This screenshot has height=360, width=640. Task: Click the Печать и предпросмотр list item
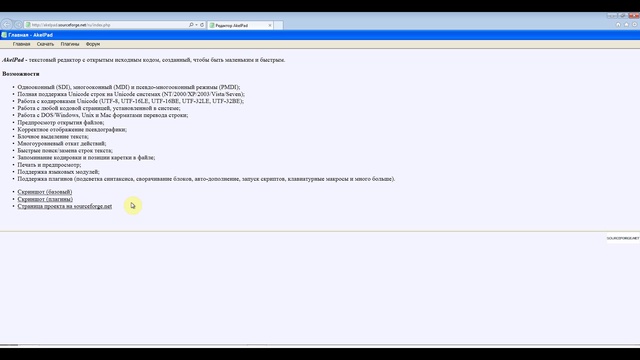click(49, 165)
